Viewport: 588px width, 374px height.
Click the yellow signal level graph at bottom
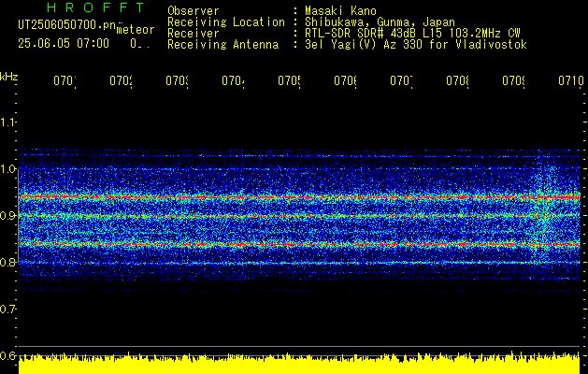[x=299, y=363]
